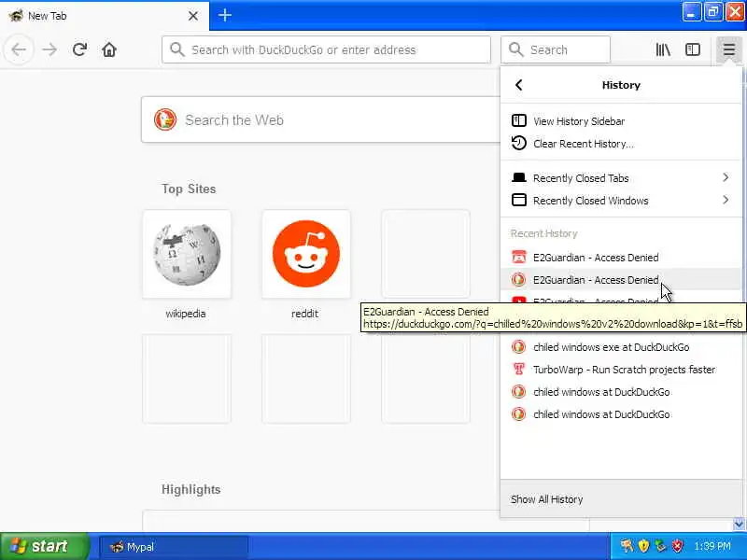
Task: Focus the address bar field
Action: 326,49
